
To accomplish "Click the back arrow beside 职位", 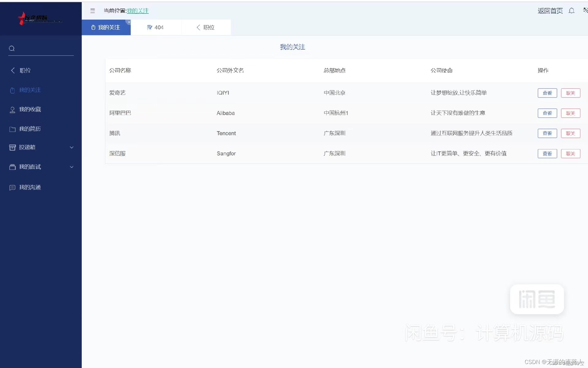I will coord(12,70).
